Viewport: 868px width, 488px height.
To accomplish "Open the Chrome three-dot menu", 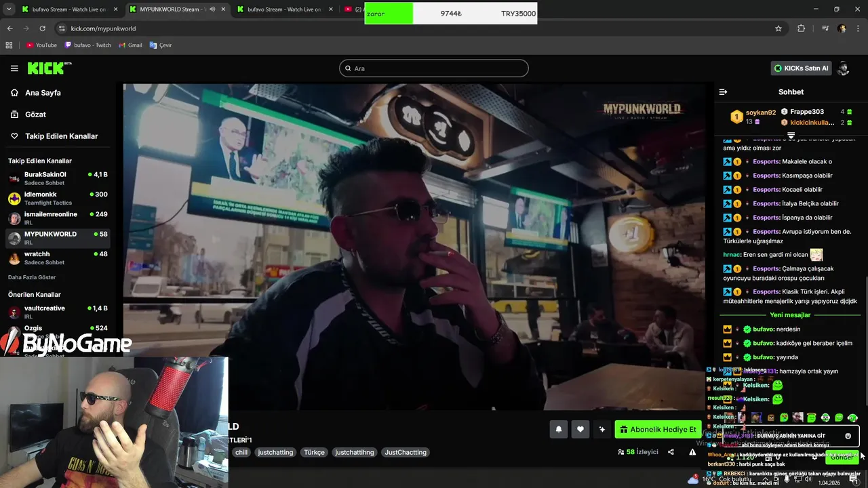I will click(857, 28).
